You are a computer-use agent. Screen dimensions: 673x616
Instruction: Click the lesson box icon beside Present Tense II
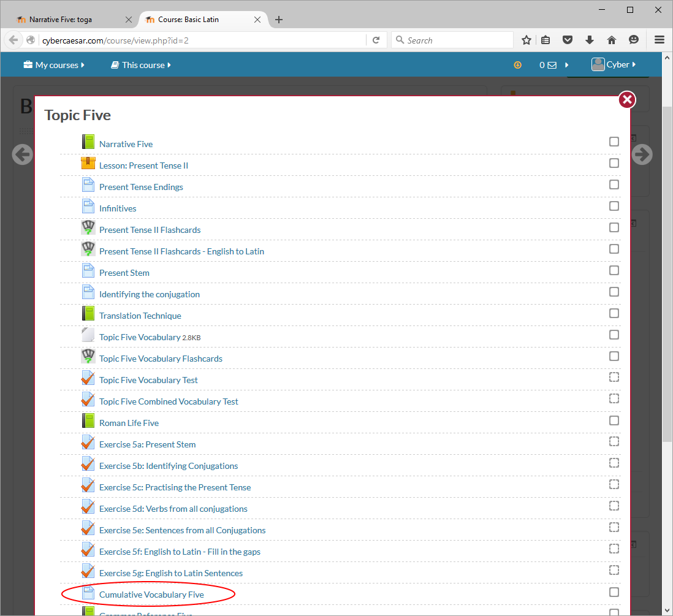tap(88, 163)
